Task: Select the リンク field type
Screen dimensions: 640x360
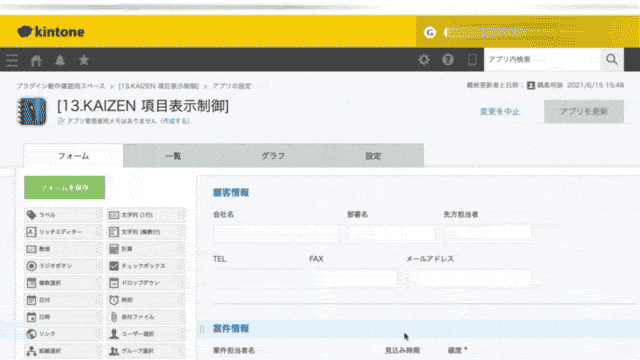Action: (63, 334)
